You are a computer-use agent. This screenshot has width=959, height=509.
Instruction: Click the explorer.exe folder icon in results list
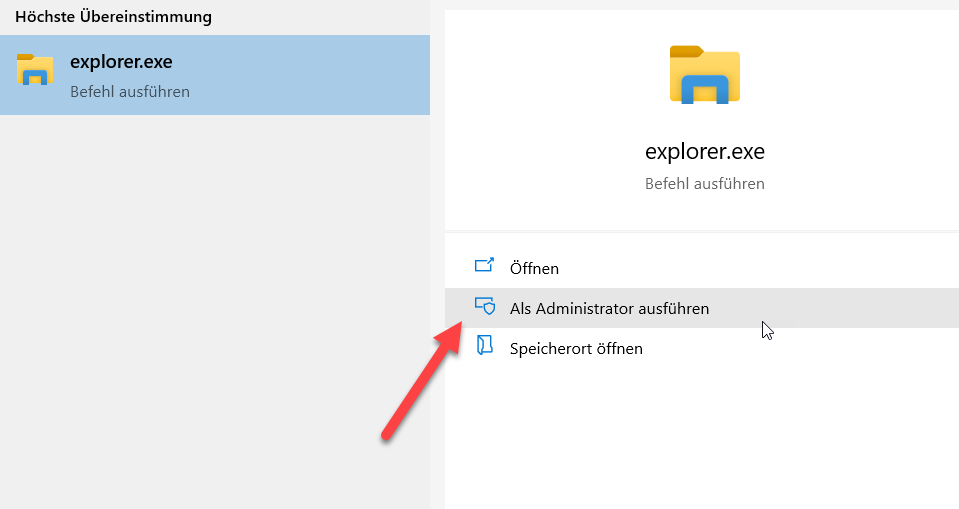35,69
